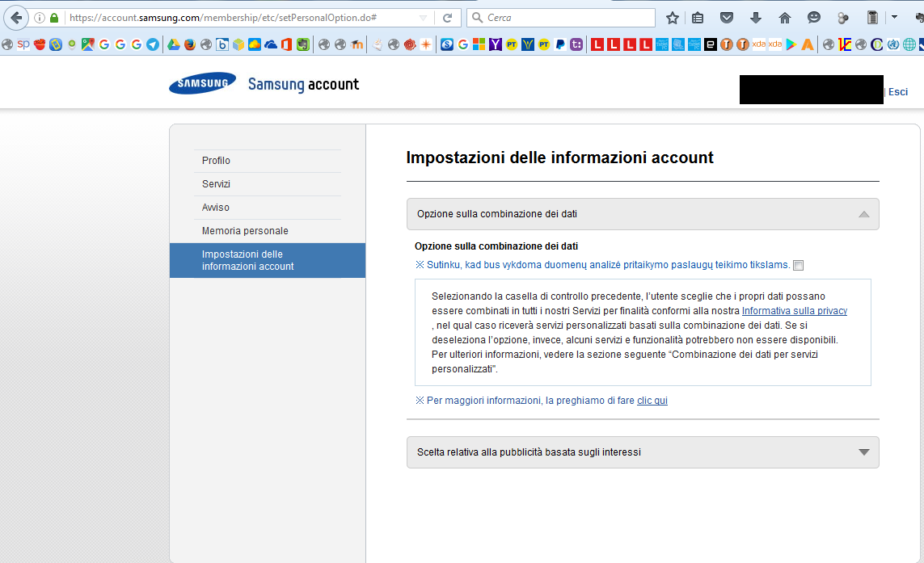
Task: Reload the page with the refresh icon
Action: point(447,18)
